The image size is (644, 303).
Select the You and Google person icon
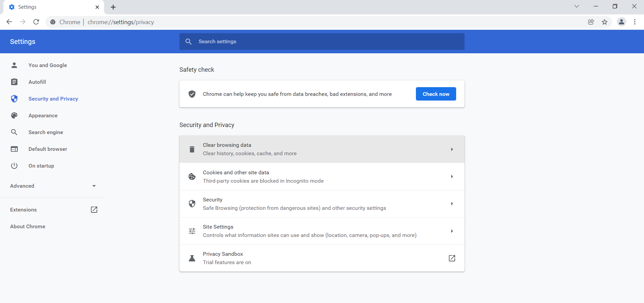click(x=14, y=65)
